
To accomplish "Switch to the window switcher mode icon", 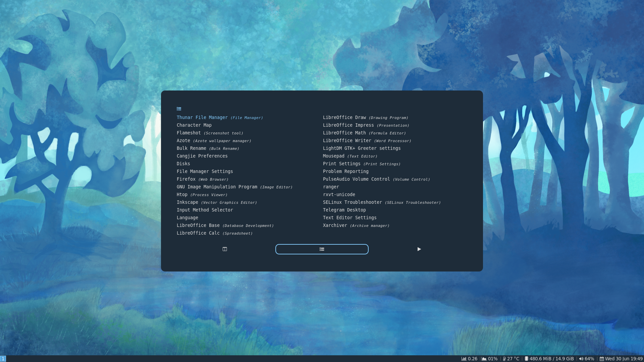I will click(225, 249).
